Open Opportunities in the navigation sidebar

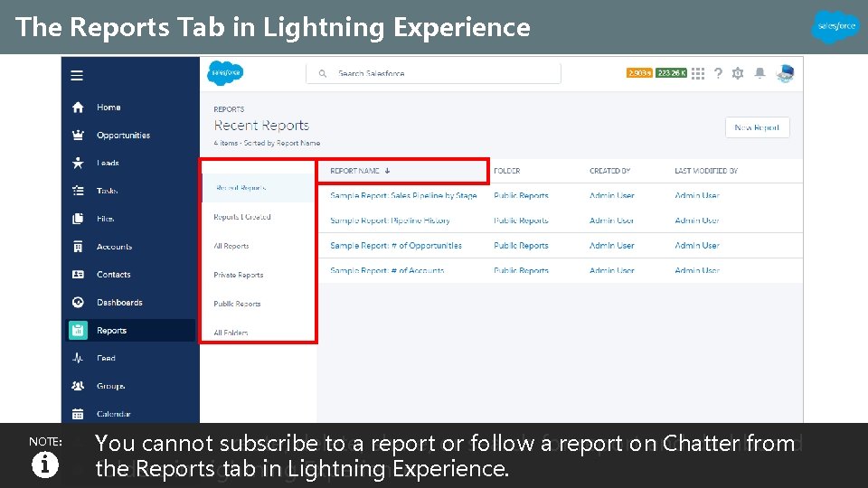[124, 135]
